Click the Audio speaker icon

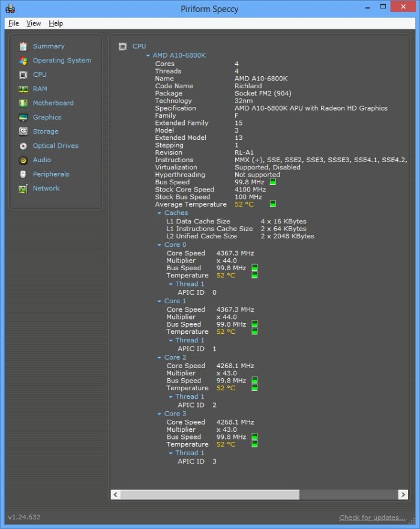tap(23, 160)
